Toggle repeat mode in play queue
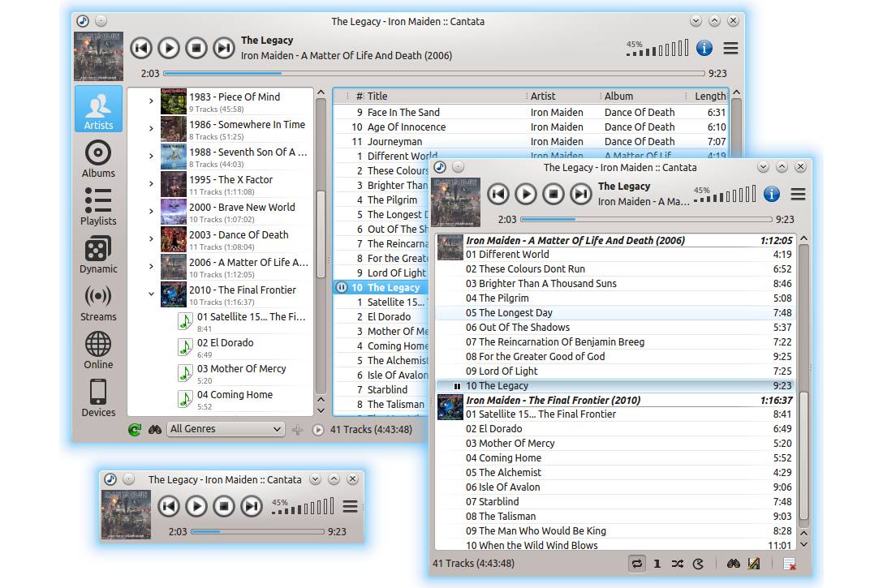Image resolution: width=883 pixels, height=588 pixels. (637, 564)
